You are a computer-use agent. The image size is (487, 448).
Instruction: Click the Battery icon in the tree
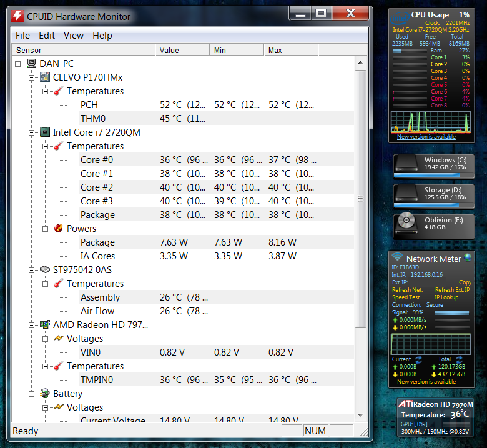[45, 393]
